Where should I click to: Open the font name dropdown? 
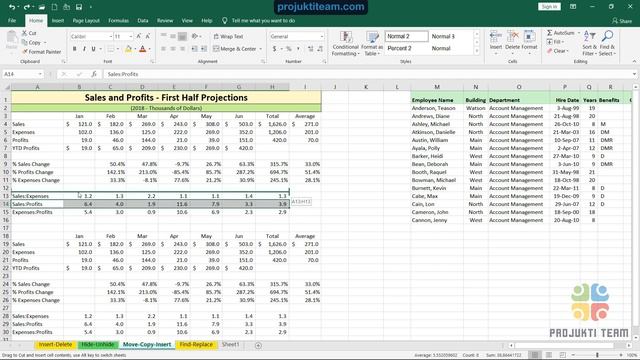pyautogui.click(x=110, y=37)
